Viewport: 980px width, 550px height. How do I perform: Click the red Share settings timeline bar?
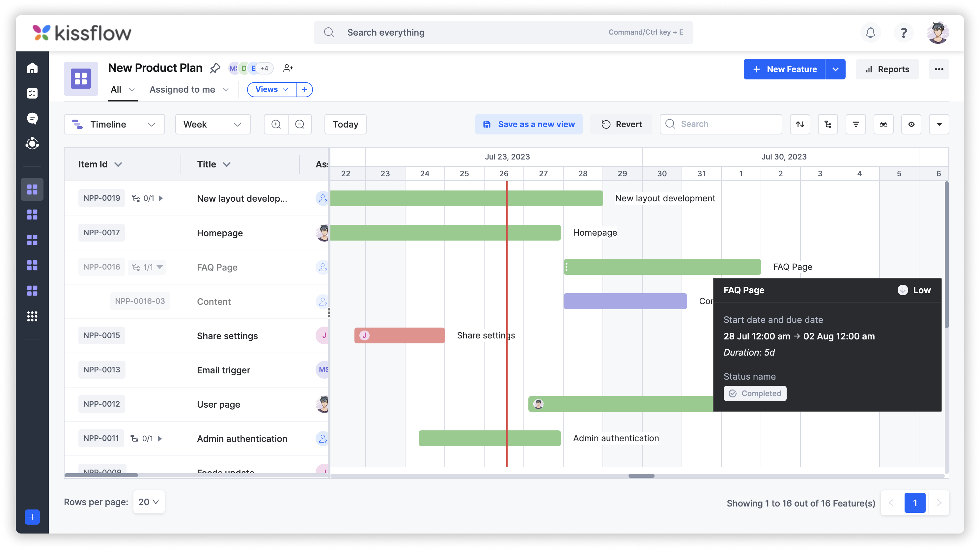coord(400,335)
